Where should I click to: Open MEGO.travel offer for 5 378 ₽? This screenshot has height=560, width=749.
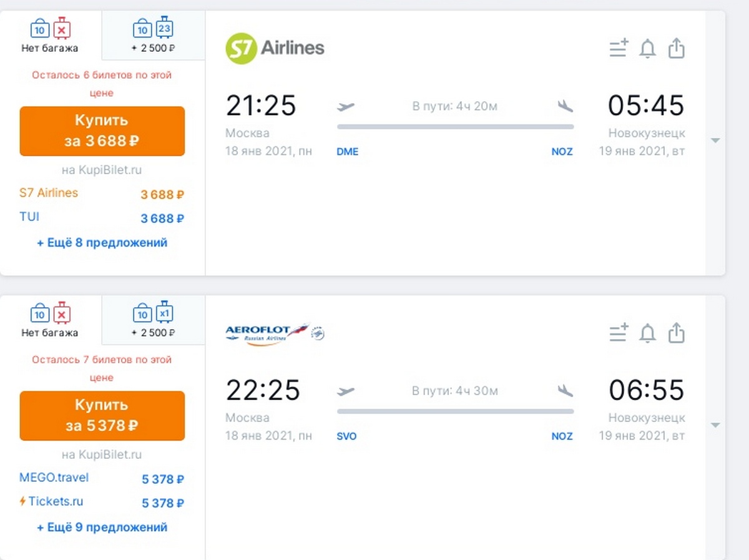click(x=102, y=479)
